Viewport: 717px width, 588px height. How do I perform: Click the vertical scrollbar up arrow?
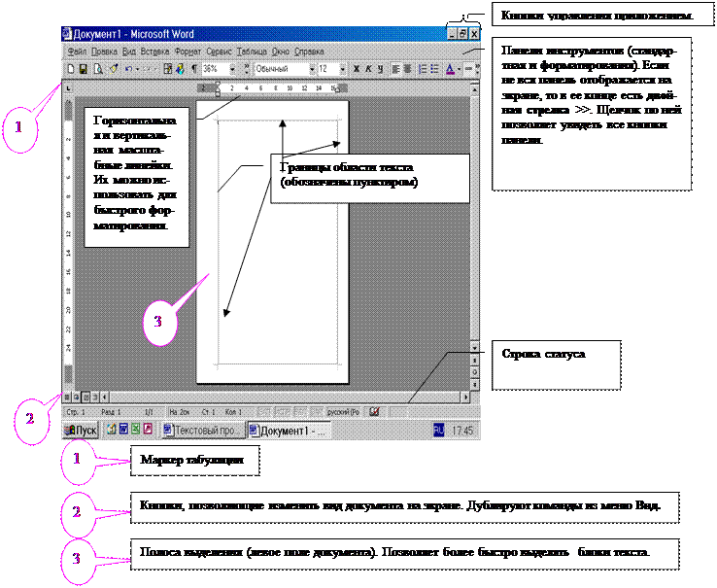pyautogui.click(x=475, y=89)
